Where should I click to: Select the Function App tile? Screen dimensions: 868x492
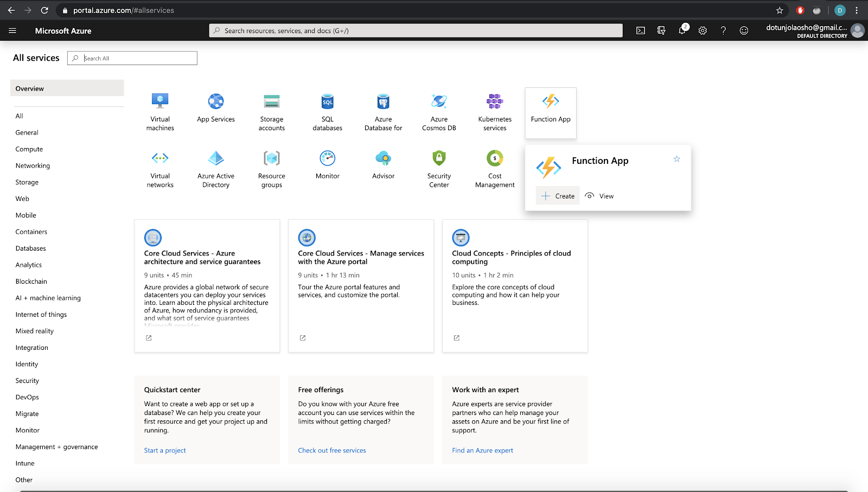(551, 113)
